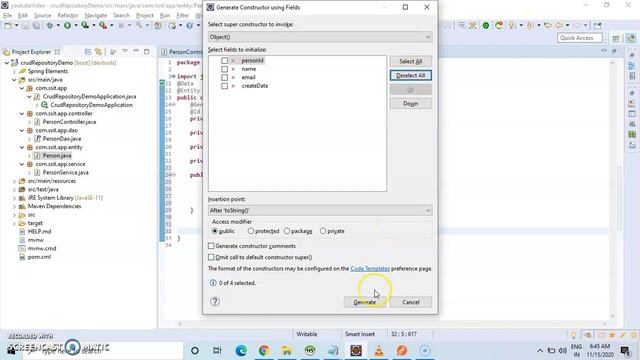Open the Source menu

pyautogui.click(x=42, y=15)
